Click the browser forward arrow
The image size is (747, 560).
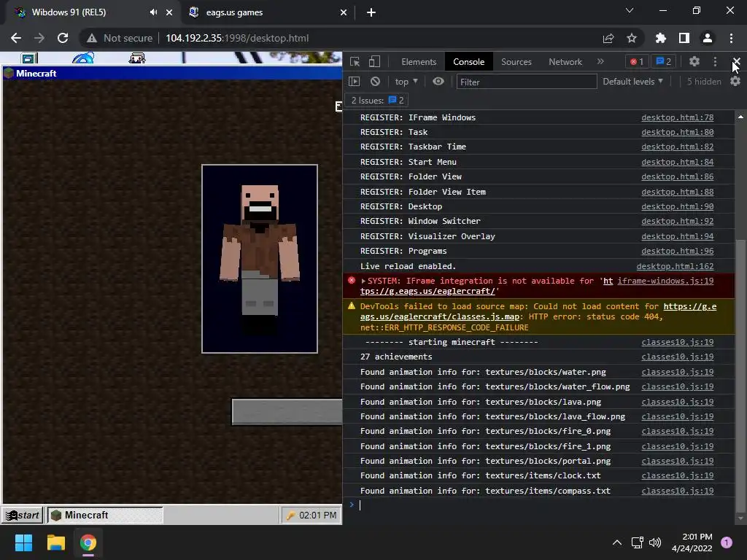(x=39, y=38)
